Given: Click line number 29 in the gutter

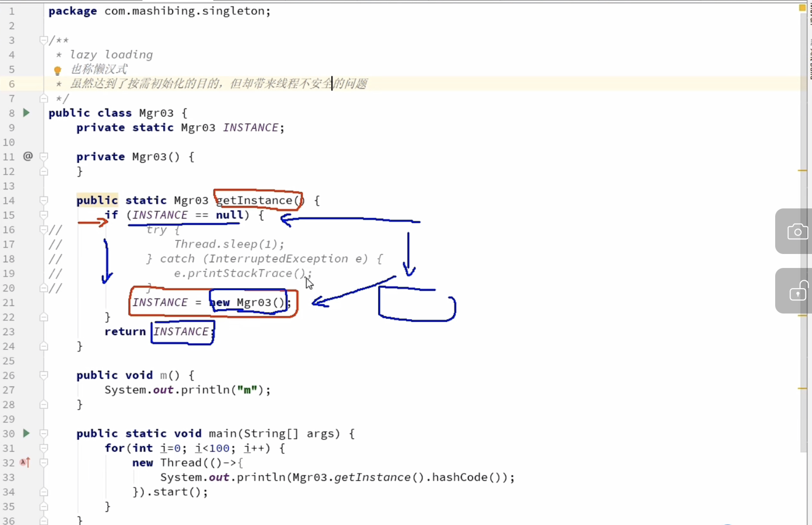Looking at the screenshot, I should tap(9, 419).
